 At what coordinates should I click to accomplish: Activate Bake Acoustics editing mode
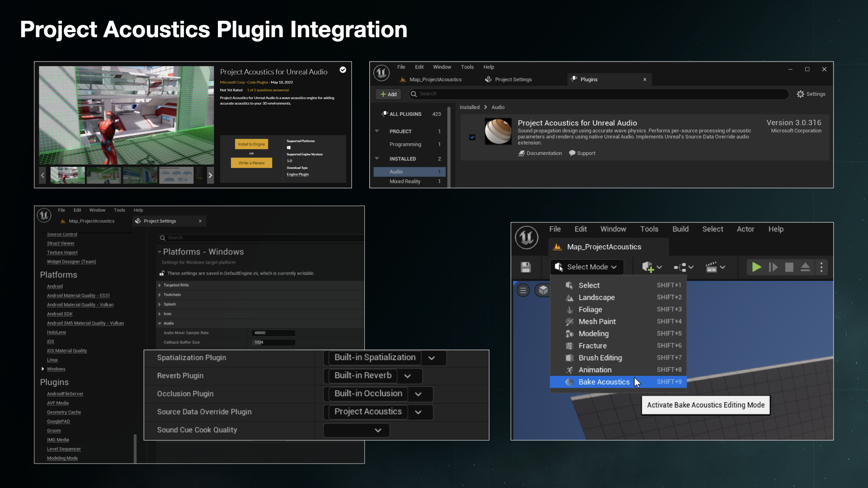coord(618,382)
